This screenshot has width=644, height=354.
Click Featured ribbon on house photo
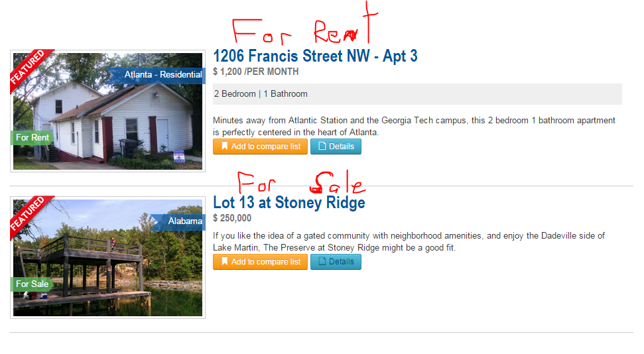coord(29,68)
